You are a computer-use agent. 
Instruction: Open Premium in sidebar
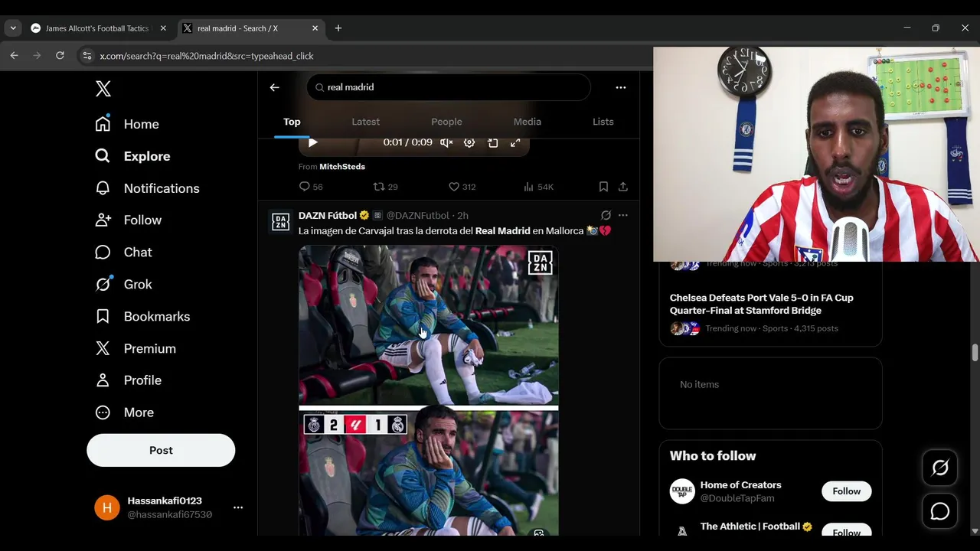point(136,349)
